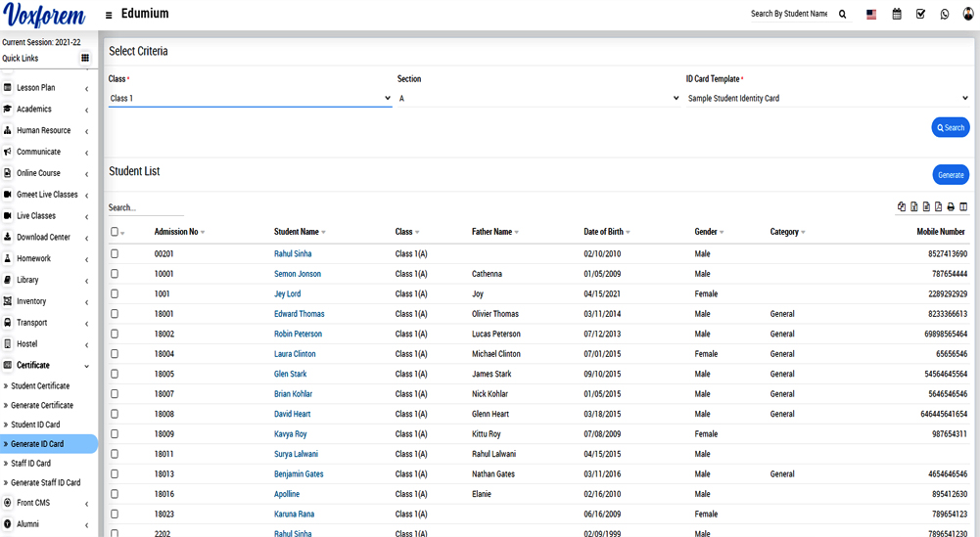This screenshot has height=537, width=980.
Task: Open the Quick Links grid icon
Action: (85, 59)
